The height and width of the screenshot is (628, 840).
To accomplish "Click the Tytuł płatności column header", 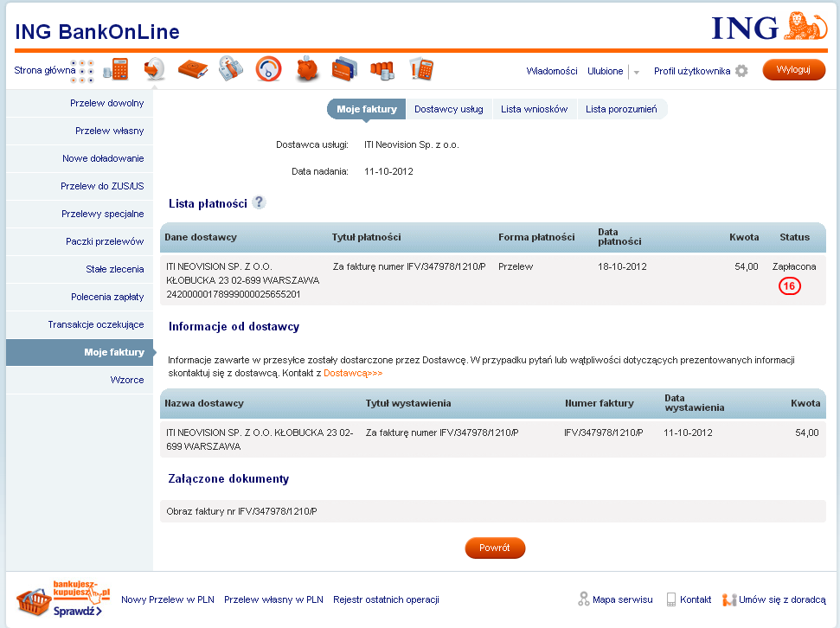I will click(367, 237).
